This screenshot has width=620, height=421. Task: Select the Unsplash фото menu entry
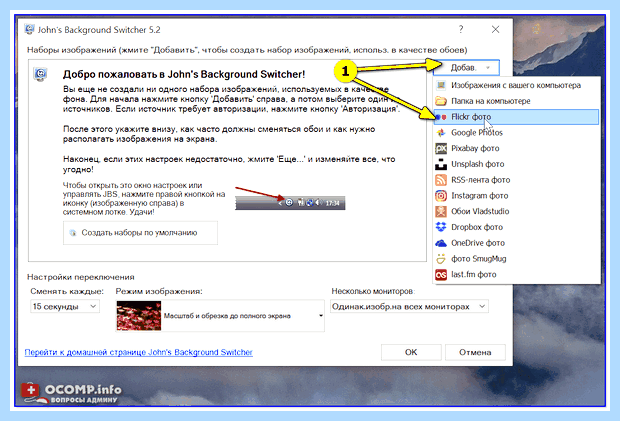coord(516,164)
